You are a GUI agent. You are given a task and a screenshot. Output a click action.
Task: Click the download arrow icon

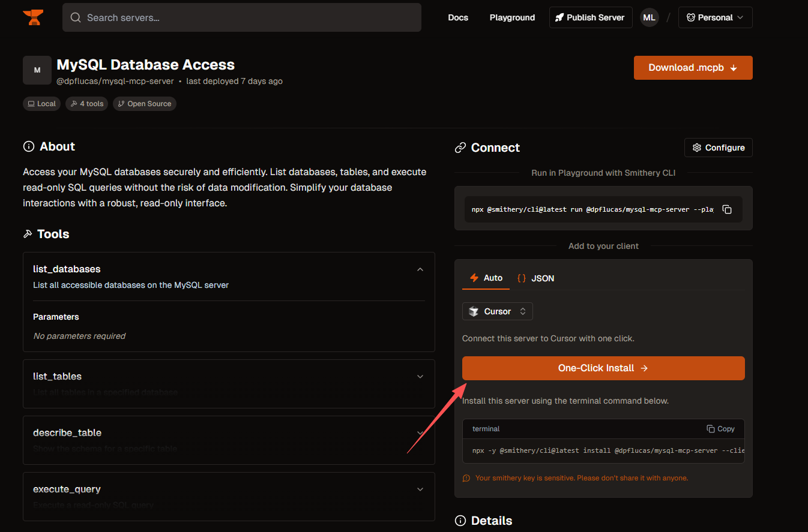tap(734, 68)
